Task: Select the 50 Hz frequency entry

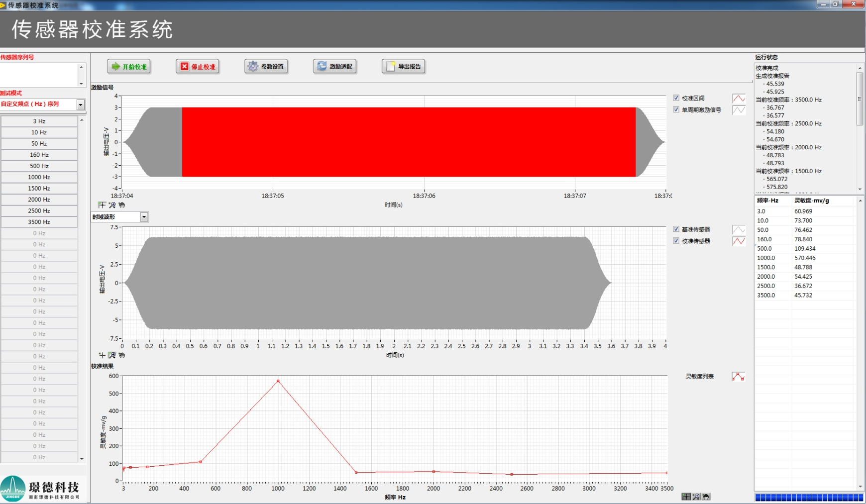Action: pyautogui.click(x=39, y=143)
